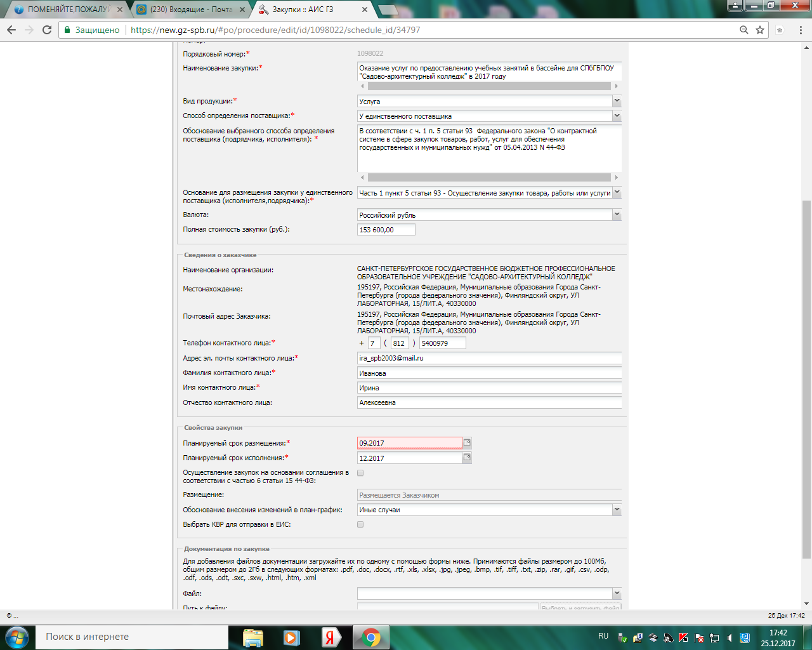Image resolution: width=812 pixels, height=650 pixels.
Task: Open 'Обоснование внесения изменений' dropdown
Action: 617,510
